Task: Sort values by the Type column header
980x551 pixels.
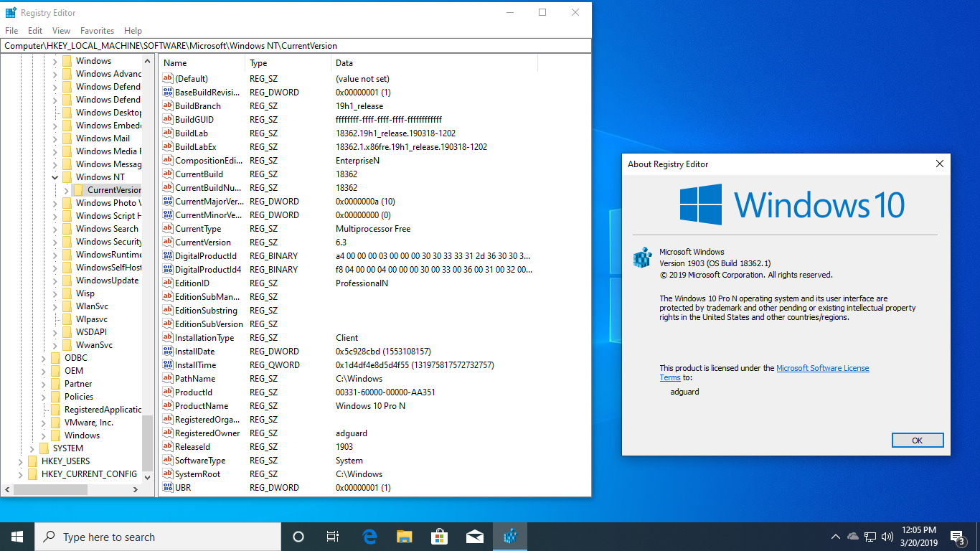Action: 288,63
